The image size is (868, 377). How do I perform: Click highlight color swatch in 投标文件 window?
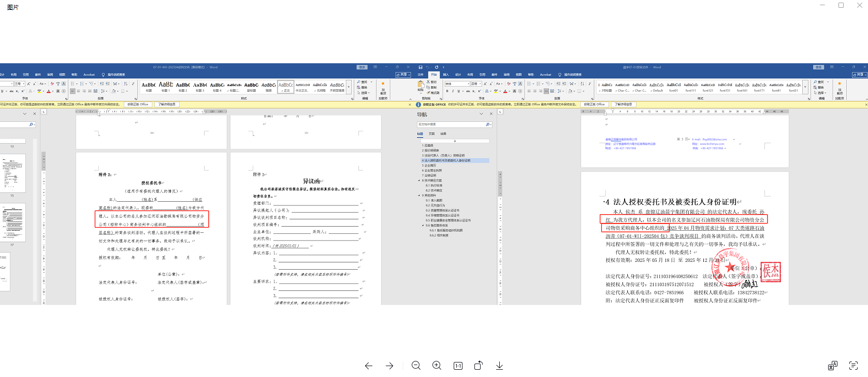pyautogui.click(x=496, y=91)
